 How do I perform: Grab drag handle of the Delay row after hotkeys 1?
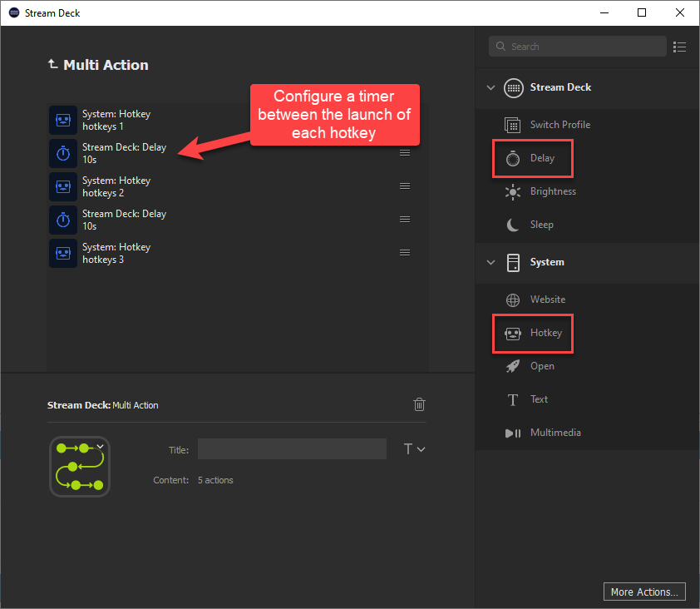click(x=405, y=153)
